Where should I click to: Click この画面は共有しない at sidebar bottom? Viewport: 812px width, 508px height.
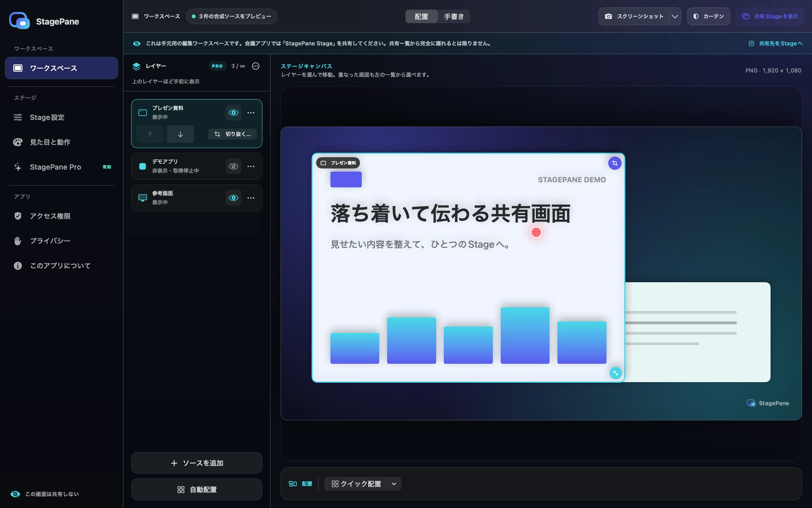pyautogui.click(x=45, y=494)
